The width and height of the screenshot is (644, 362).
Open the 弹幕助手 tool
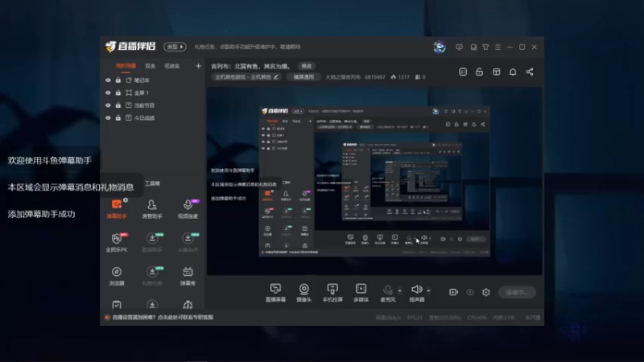(x=117, y=208)
